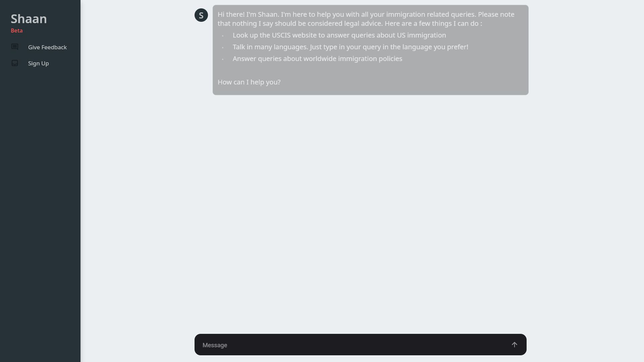Image resolution: width=644 pixels, height=362 pixels.
Task: Click the Shaan logo title
Action: (29, 19)
